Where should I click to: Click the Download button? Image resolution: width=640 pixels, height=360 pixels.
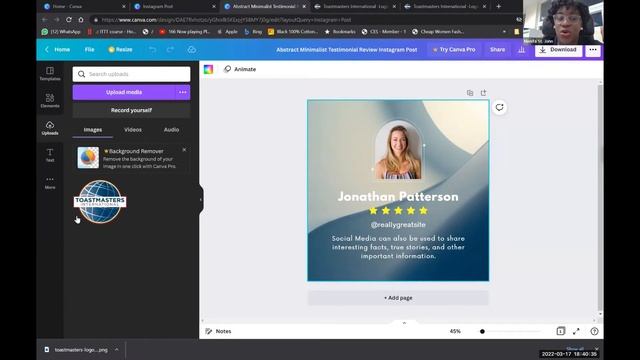click(x=558, y=50)
